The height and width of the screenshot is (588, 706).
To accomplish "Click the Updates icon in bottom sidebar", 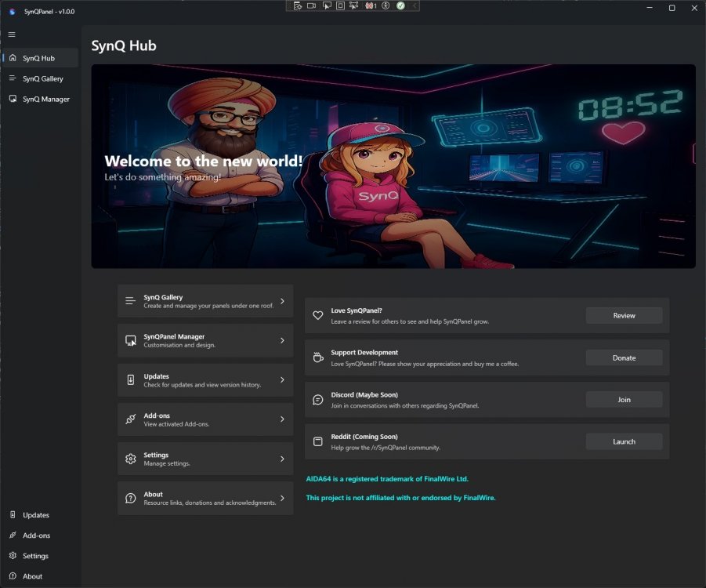I will pyautogui.click(x=13, y=515).
